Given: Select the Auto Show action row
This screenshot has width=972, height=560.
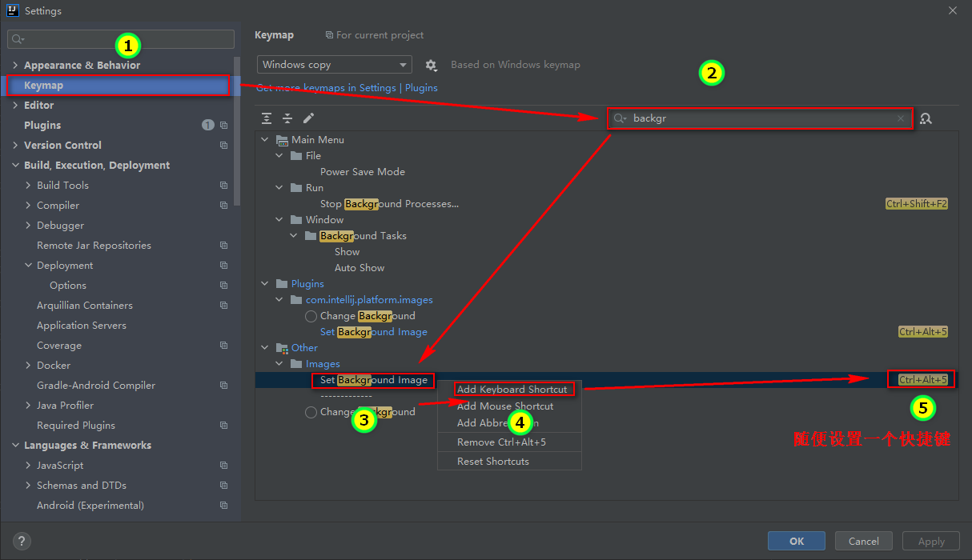Looking at the screenshot, I should tap(359, 268).
